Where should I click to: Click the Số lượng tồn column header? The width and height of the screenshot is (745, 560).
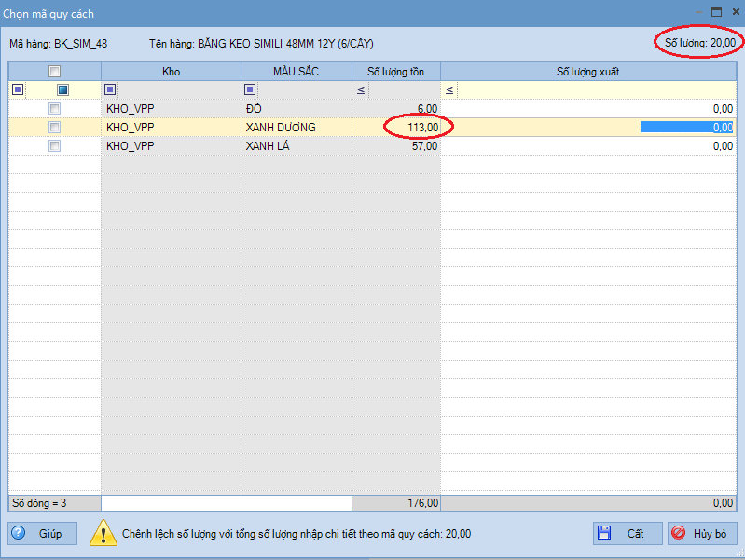click(395, 71)
